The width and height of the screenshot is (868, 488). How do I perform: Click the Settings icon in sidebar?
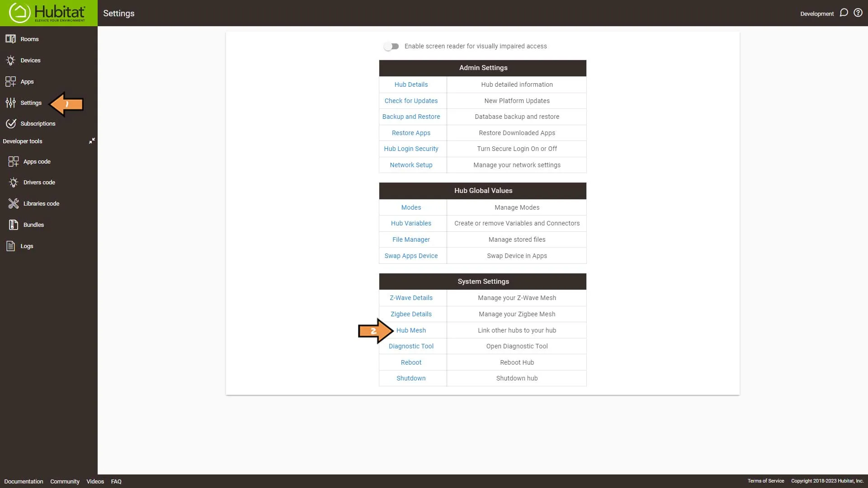[11, 103]
